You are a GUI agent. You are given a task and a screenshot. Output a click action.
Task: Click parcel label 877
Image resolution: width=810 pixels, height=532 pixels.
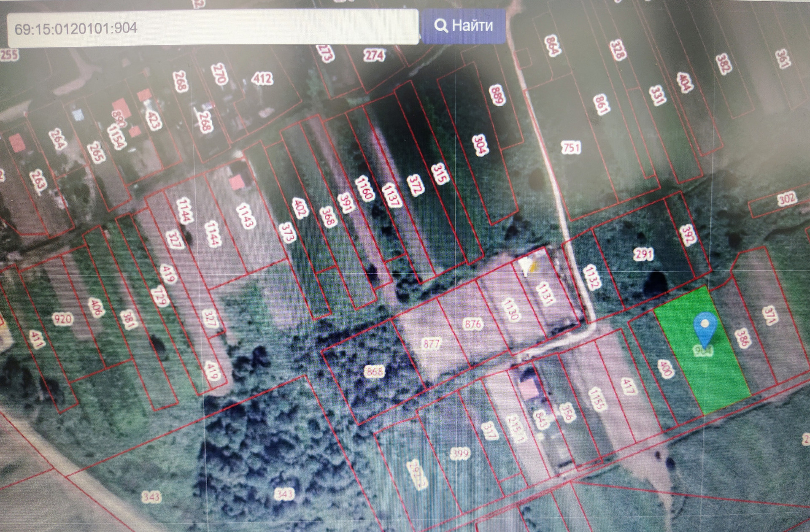click(x=431, y=344)
